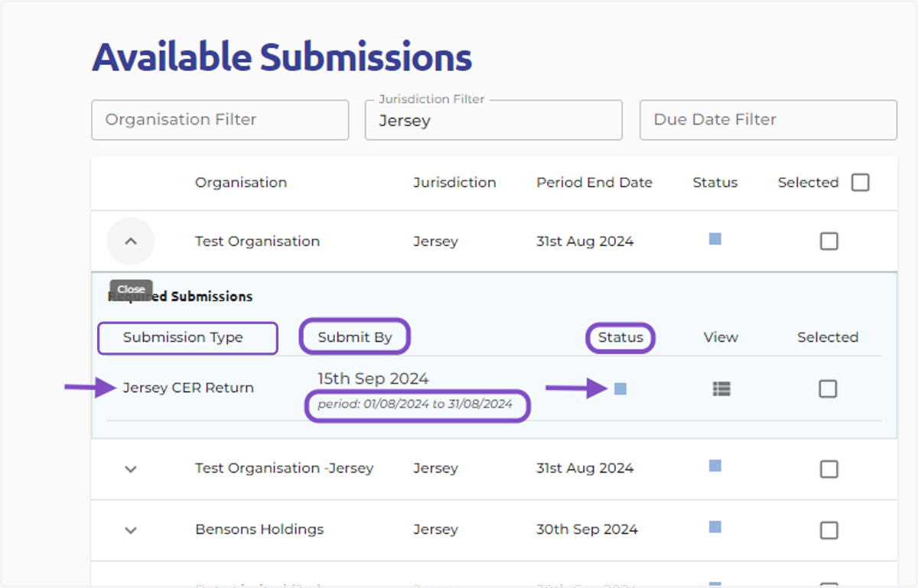Click Test Organisation's 31st Aug 2024 date
Image resolution: width=918 pixels, height=588 pixels.
pyautogui.click(x=585, y=241)
